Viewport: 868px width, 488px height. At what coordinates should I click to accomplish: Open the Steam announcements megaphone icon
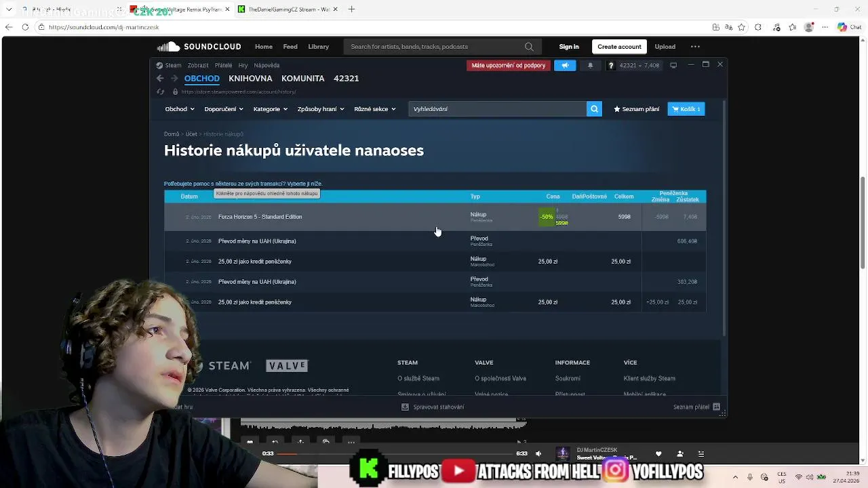coord(565,65)
